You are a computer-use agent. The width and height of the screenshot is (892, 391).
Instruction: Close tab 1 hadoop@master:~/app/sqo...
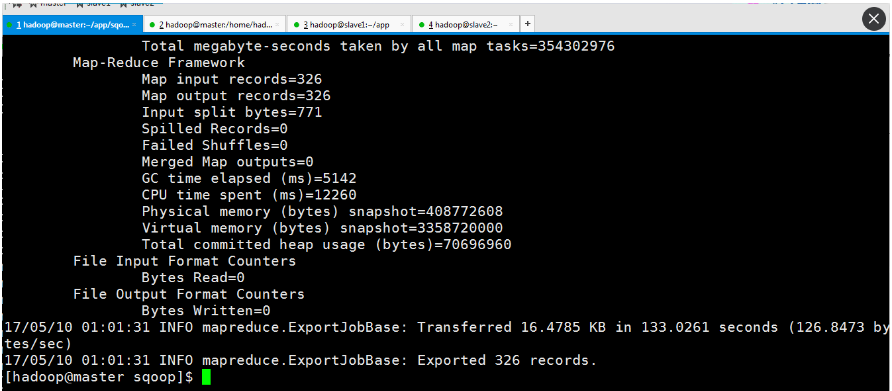pyautogui.click(x=134, y=24)
